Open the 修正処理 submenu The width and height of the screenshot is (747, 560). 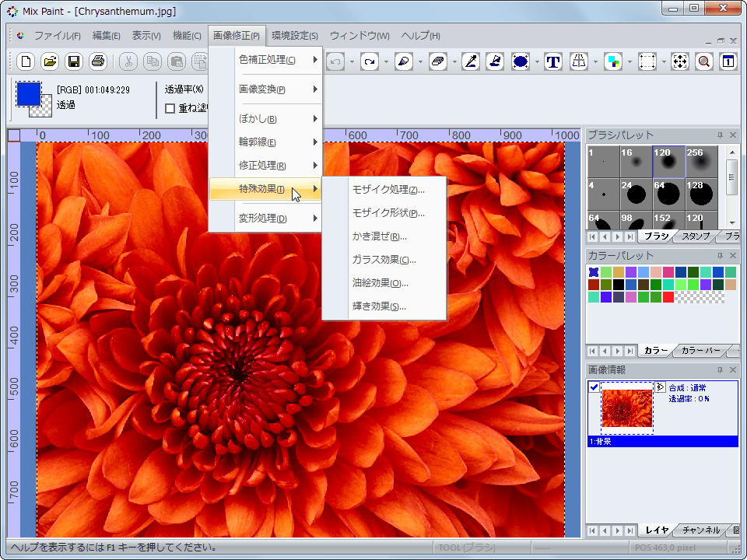point(266,165)
